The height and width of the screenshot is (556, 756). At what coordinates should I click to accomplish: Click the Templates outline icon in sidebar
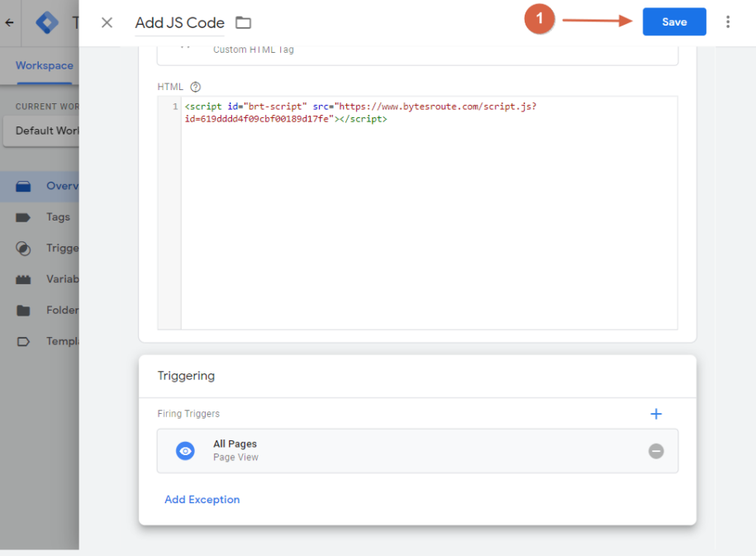[x=23, y=341]
